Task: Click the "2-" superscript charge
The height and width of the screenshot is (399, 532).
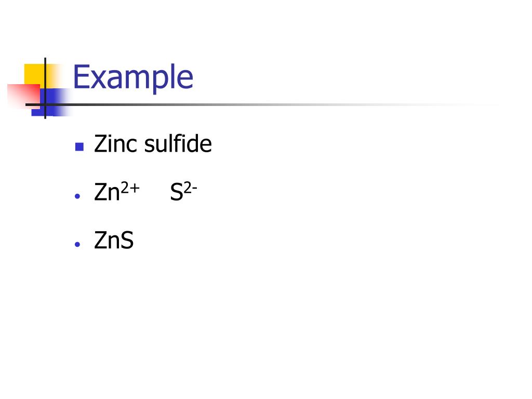Action: [190, 188]
